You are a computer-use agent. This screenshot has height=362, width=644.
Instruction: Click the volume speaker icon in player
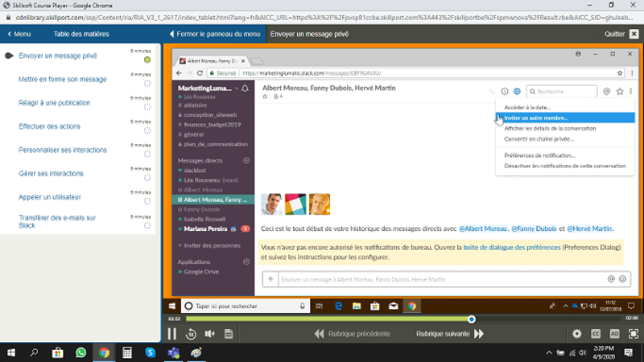tap(210, 334)
